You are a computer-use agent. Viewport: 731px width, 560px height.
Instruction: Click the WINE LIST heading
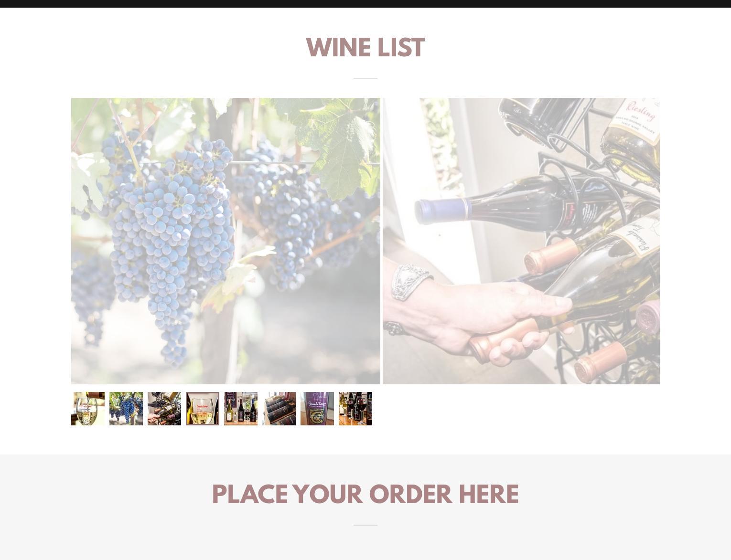(365, 48)
